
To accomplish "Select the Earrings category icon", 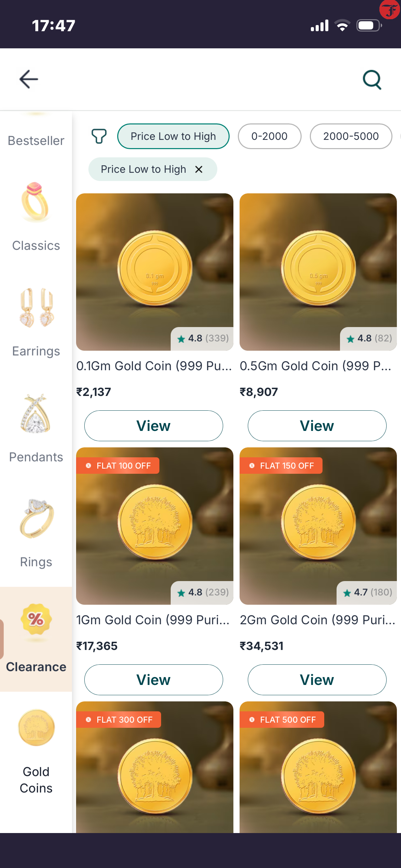I will (36, 308).
